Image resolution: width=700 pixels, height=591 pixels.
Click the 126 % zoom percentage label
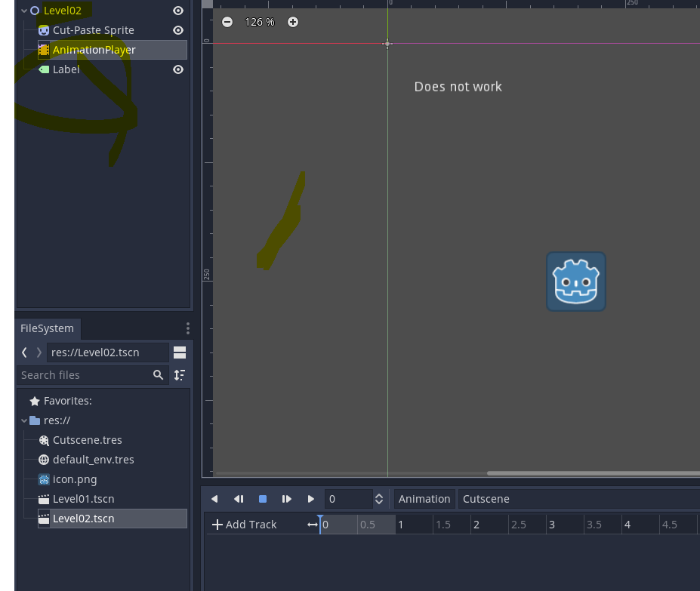point(259,22)
